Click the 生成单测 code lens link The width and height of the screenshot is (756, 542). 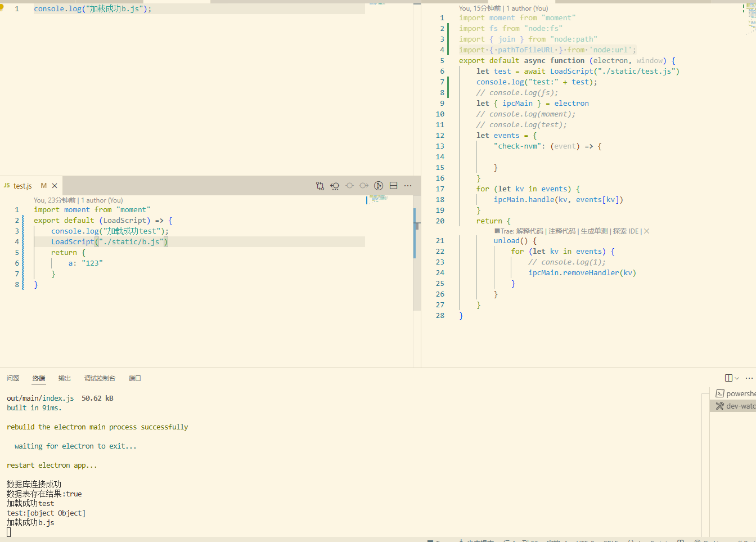click(594, 231)
